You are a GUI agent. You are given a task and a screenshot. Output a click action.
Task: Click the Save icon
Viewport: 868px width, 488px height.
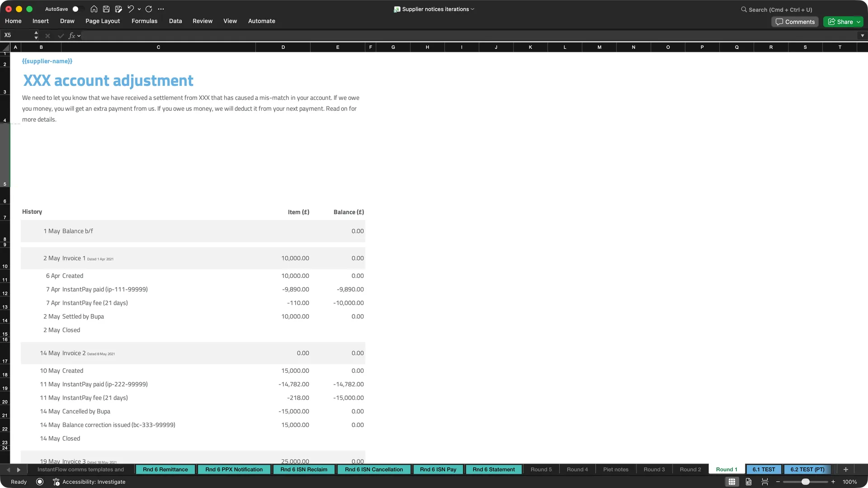click(x=106, y=9)
